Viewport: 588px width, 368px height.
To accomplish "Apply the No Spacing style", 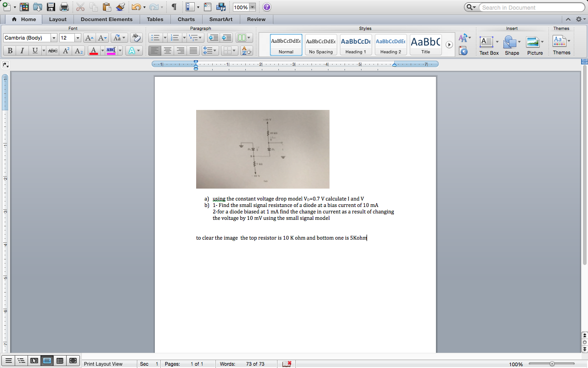I will 321,45.
